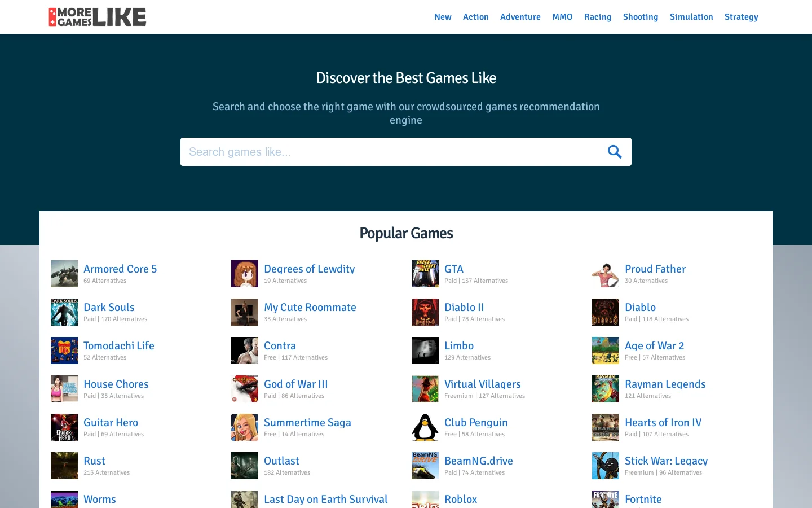
Task: Click the BeamNG.drive game icon
Action: click(x=425, y=466)
